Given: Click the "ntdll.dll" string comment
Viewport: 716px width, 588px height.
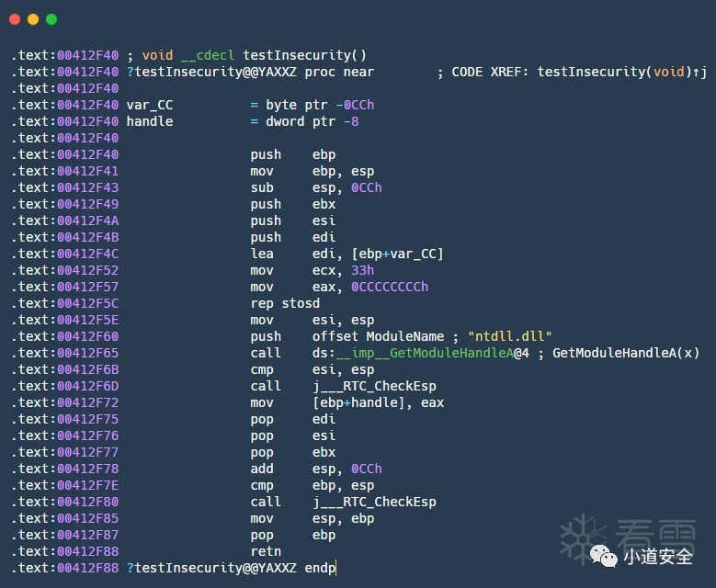Looking at the screenshot, I should pos(509,336).
